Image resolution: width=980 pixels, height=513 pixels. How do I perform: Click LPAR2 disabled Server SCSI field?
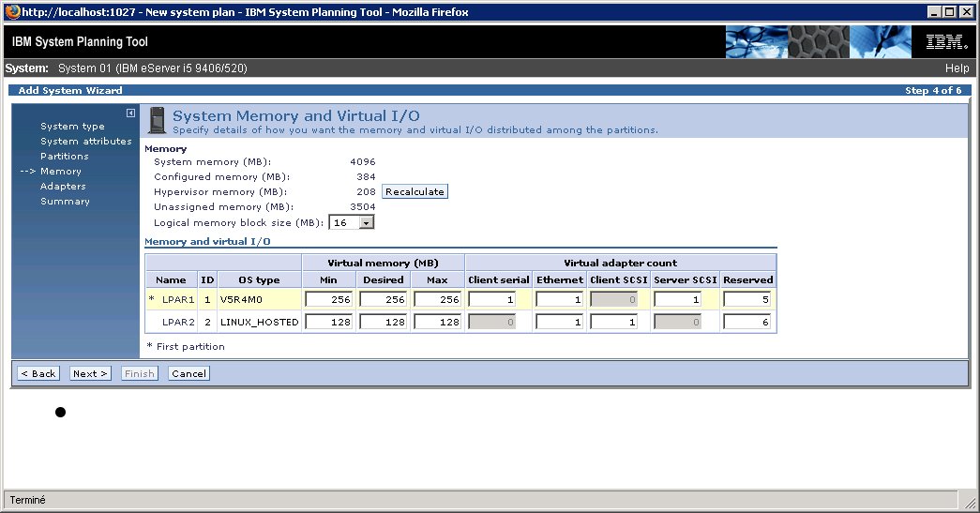pos(677,323)
